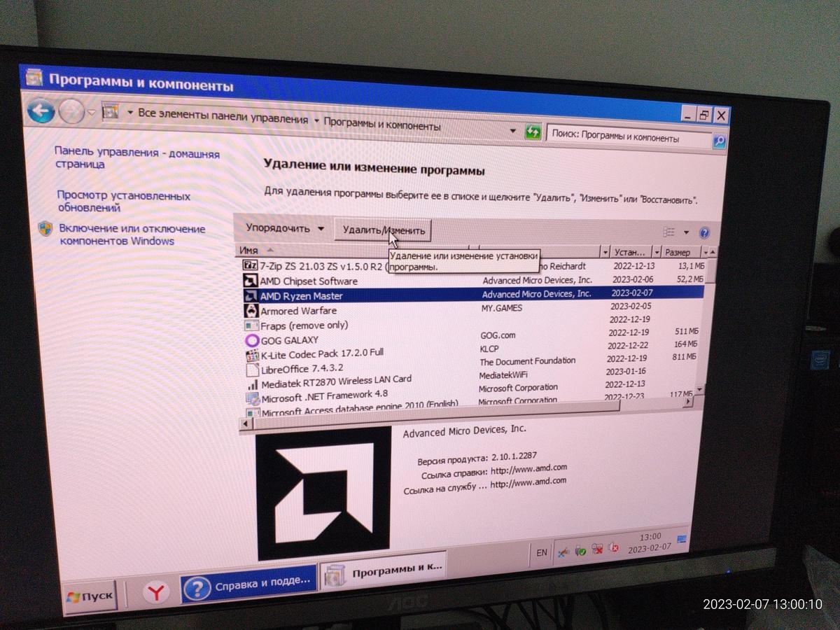Expand the arrow before 'Все элементы панели управления'
This screenshot has width=840, height=630.
pyautogui.click(x=130, y=113)
